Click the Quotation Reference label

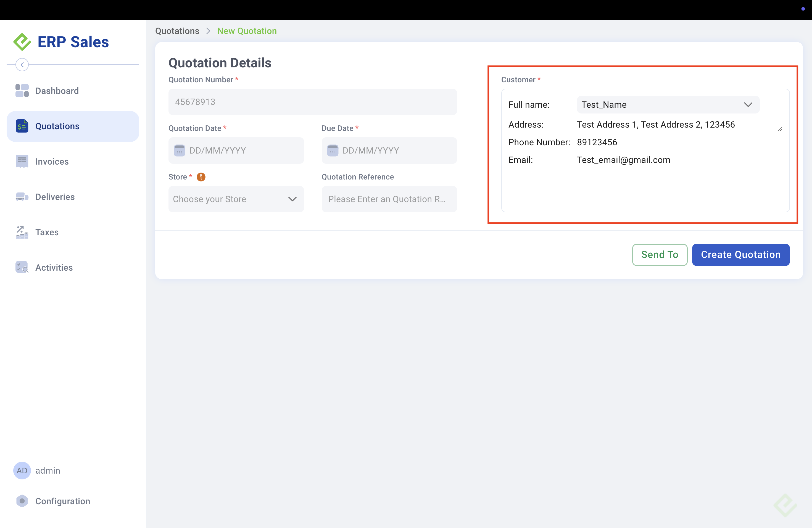[x=358, y=177]
